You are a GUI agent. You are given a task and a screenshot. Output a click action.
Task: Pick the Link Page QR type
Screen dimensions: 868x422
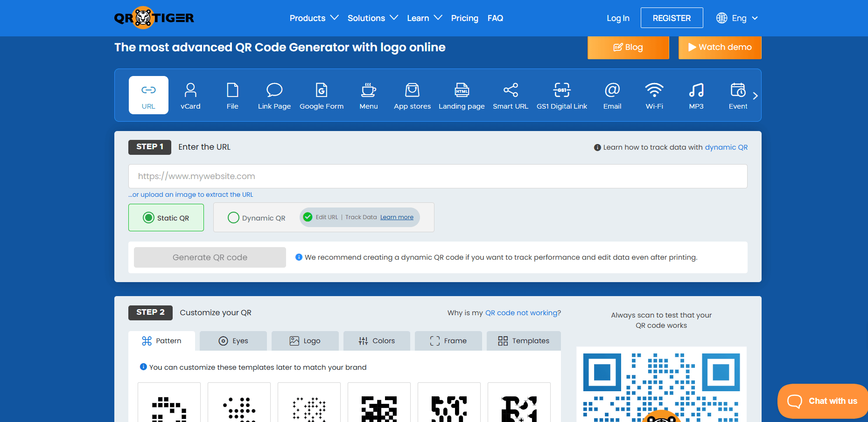(274, 96)
